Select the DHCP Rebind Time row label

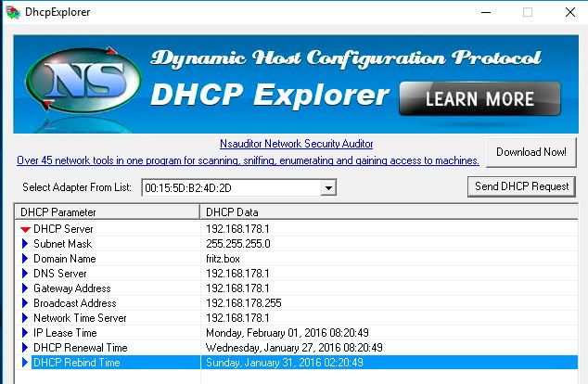[x=76, y=363]
